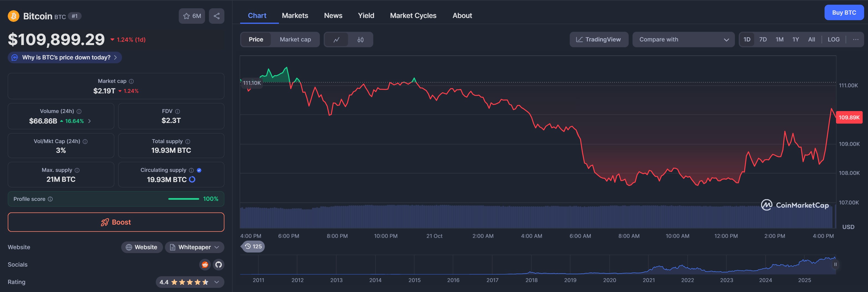Click the Bitcoin logo icon

(14, 16)
